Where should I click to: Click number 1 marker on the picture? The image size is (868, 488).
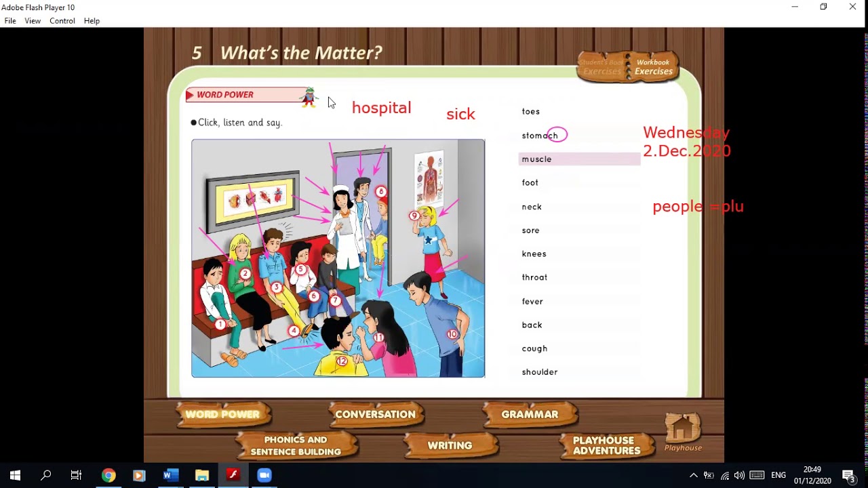pyautogui.click(x=220, y=325)
